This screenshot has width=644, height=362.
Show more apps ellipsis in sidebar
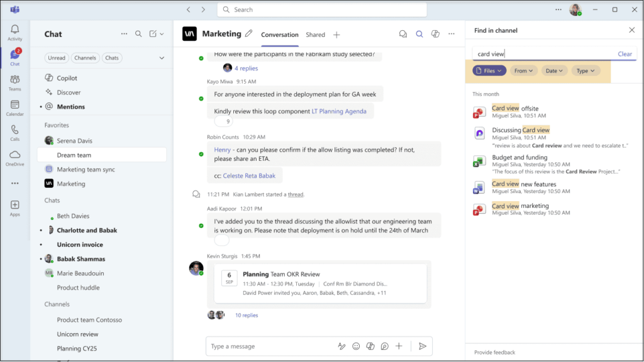tap(15, 184)
